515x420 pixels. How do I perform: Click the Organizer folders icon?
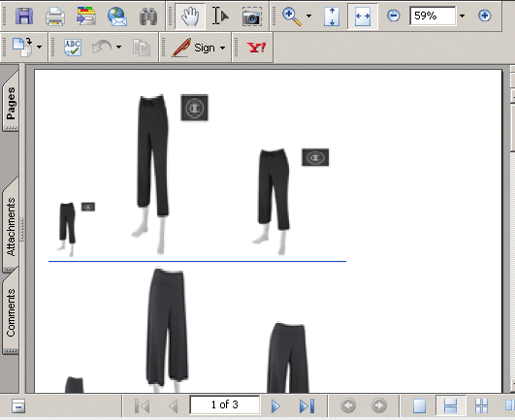coord(86,16)
